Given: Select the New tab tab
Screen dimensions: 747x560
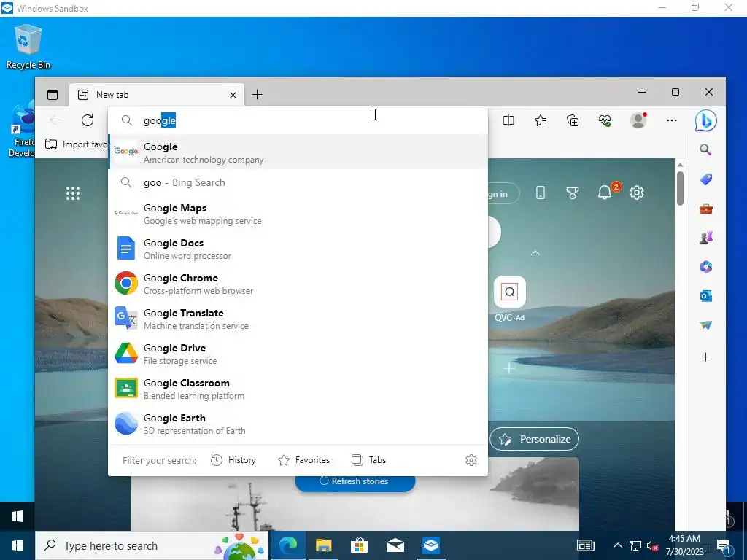Looking at the screenshot, I should pos(156,95).
